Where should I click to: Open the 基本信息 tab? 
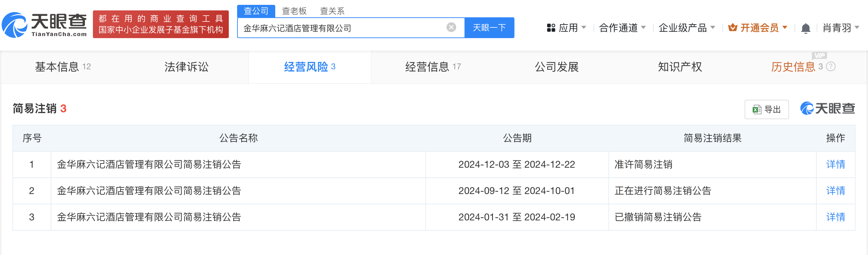[63, 67]
